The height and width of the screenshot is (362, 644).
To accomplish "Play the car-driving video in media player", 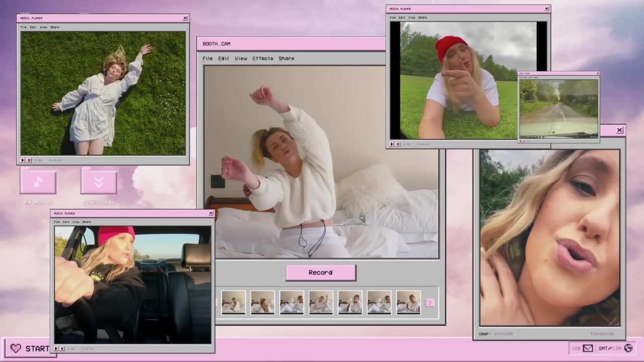I will (56, 348).
